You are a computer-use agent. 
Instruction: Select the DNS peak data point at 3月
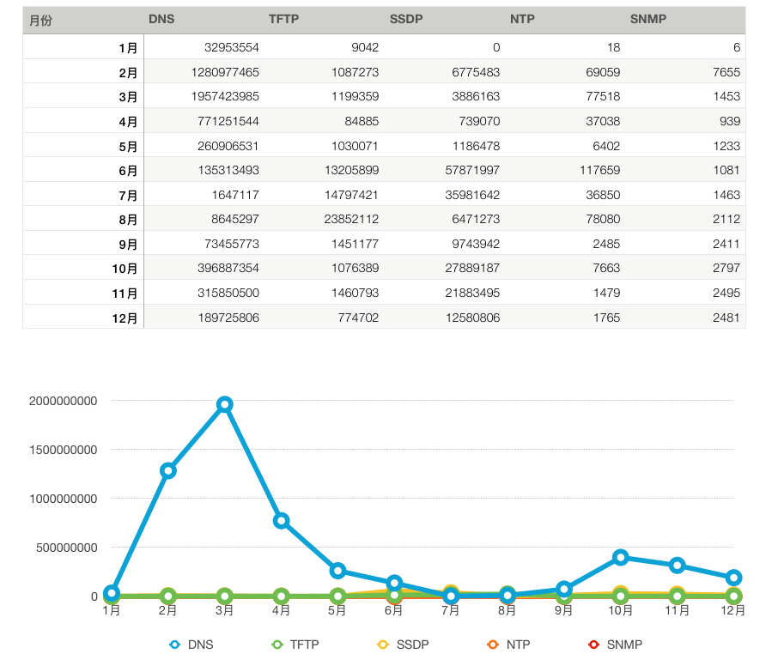tap(225, 404)
